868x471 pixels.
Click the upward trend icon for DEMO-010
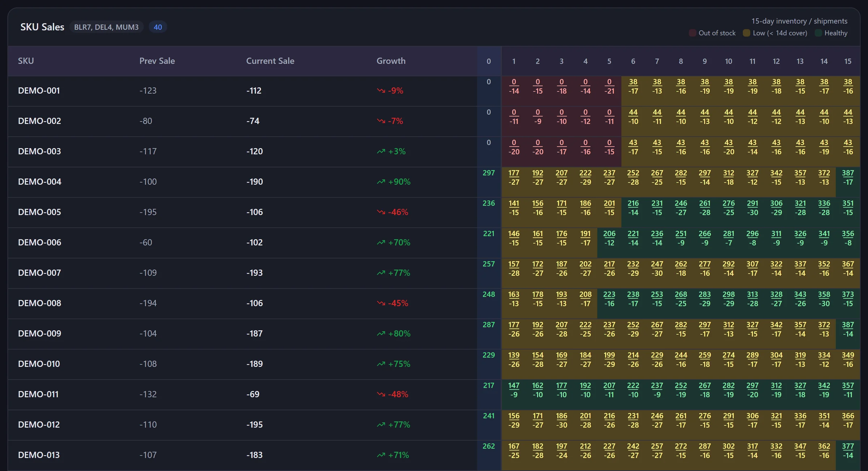(x=381, y=364)
